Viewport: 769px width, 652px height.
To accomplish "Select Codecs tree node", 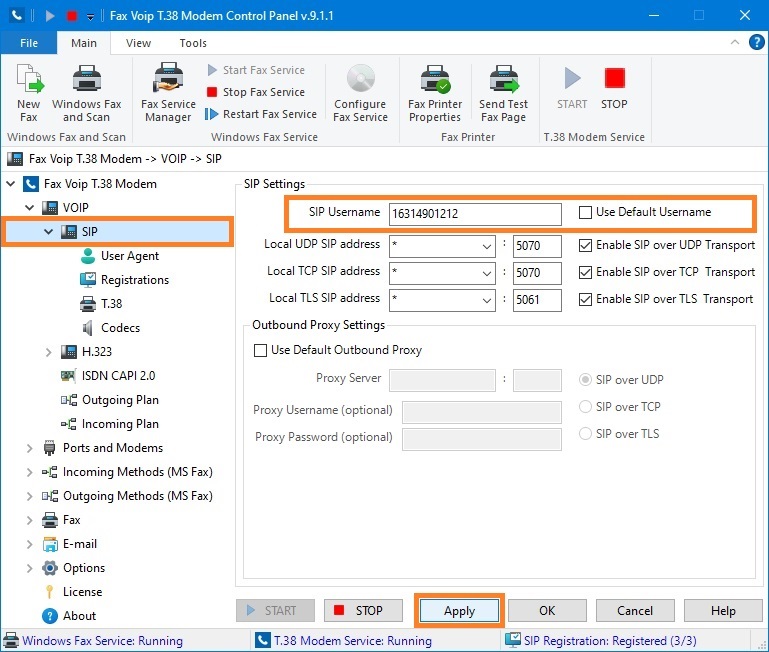I will [110, 328].
